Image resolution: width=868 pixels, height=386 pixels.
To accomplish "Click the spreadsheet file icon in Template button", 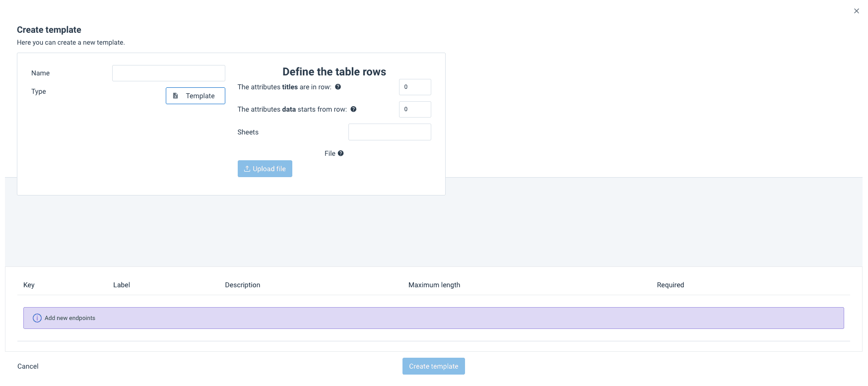I will 175,96.
